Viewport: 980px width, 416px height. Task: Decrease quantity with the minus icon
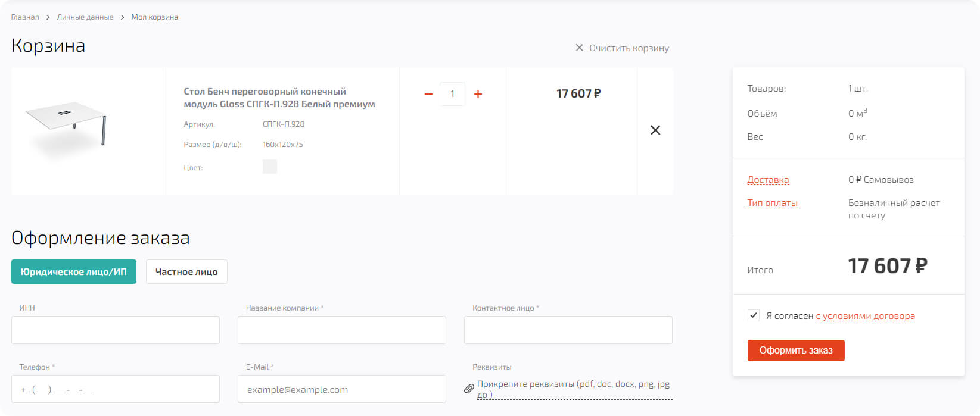(428, 94)
